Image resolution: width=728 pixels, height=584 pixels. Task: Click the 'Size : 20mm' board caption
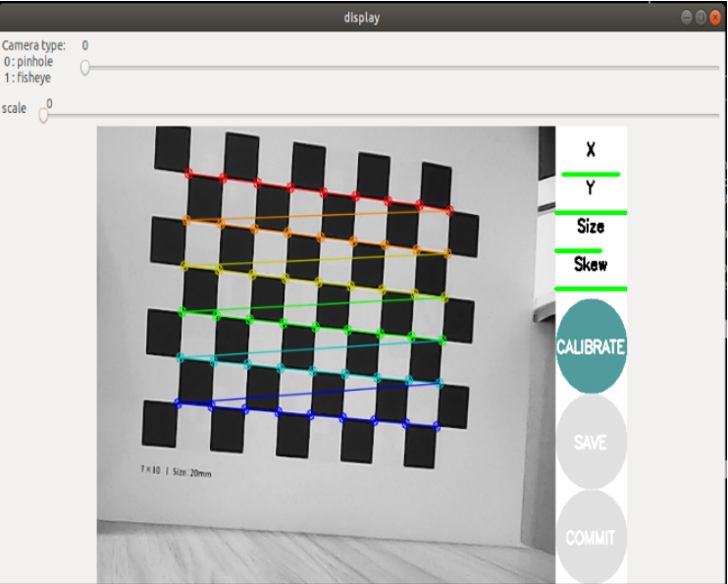[x=191, y=472]
